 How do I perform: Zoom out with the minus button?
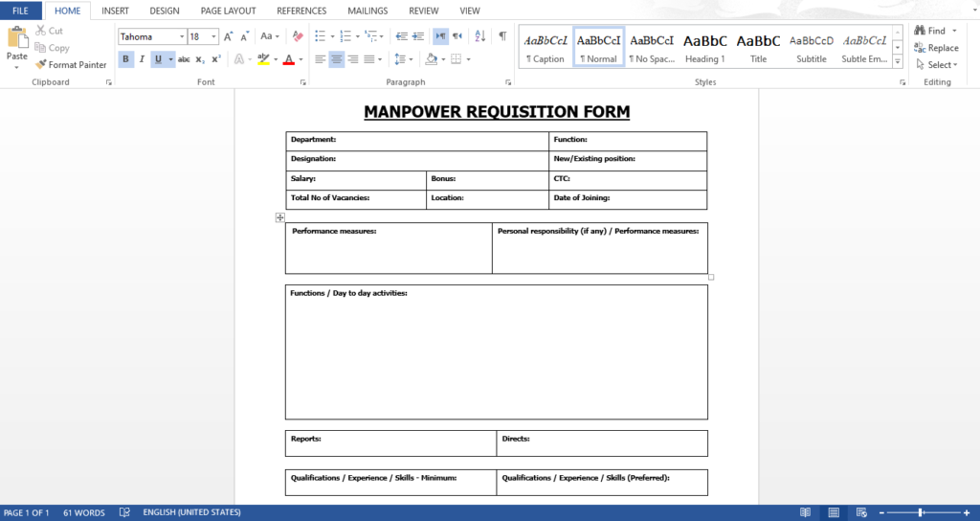tap(881, 513)
